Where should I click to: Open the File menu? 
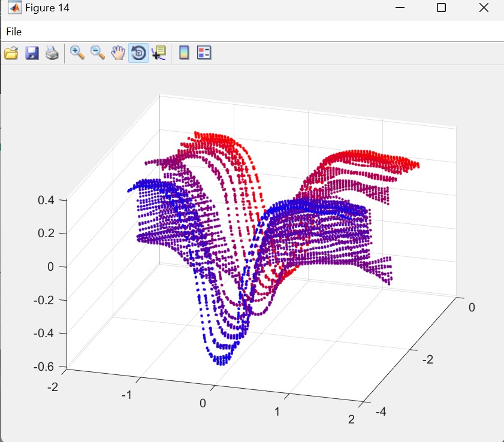click(14, 31)
